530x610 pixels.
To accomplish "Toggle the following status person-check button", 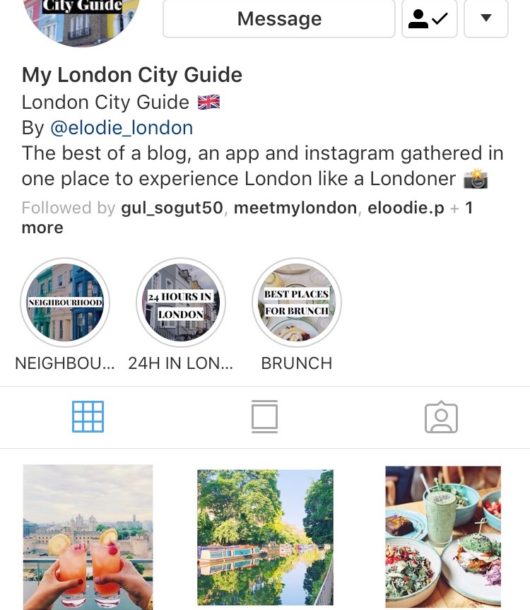I will coord(429,18).
